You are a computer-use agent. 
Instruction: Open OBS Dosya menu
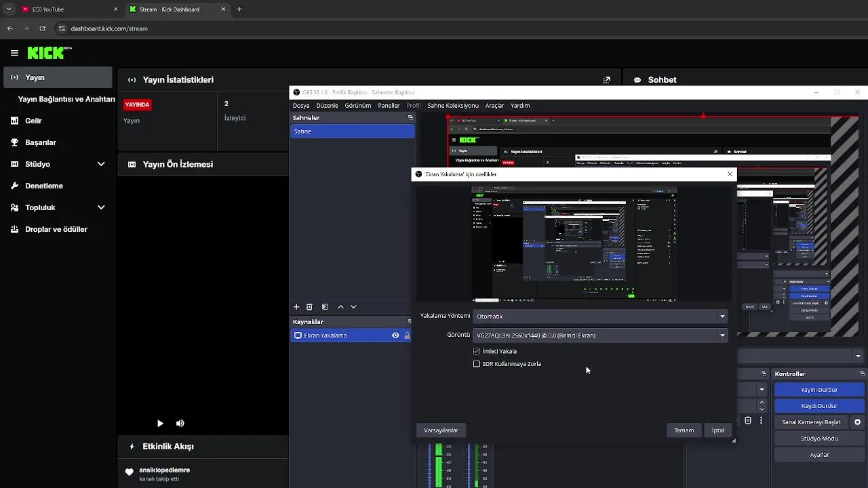tap(301, 106)
